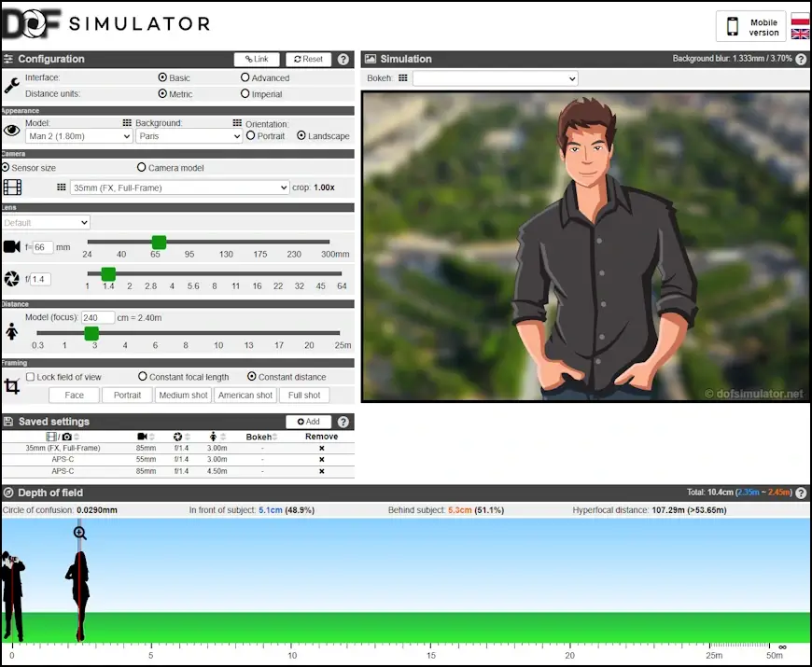Select the film strip sensor icon
Image resolution: width=812 pixels, height=667 pixels.
point(11,187)
